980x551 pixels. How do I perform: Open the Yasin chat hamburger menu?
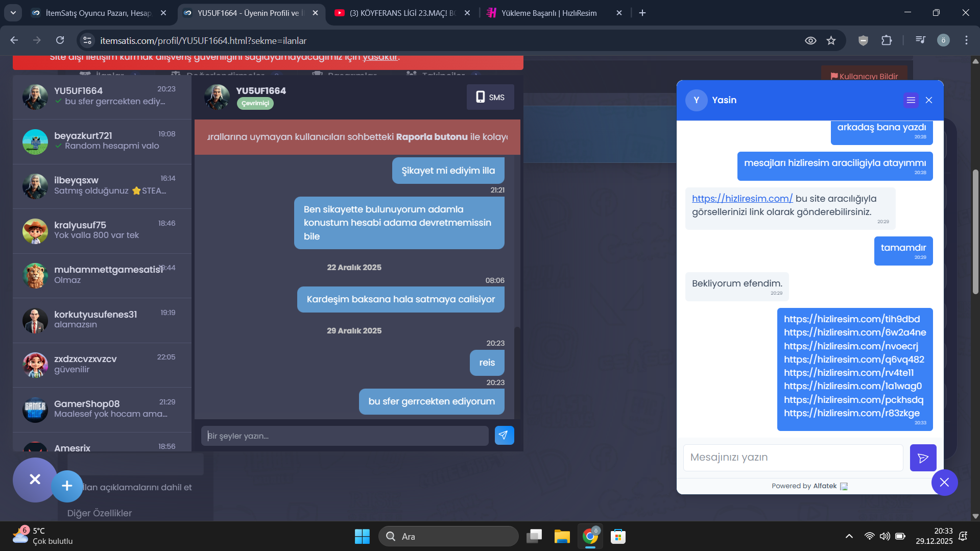click(911, 100)
